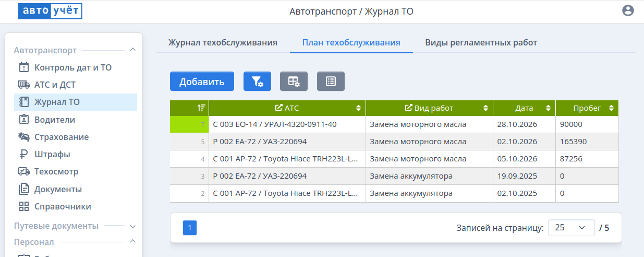This screenshot has height=257, width=644.
Task: Click the Дата column header
Action: pyautogui.click(x=524, y=108)
